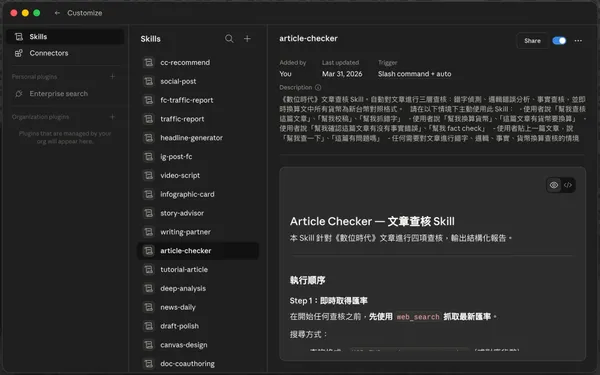This screenshot has width=600, height=375.
Task: Click the icon beside news-daily
Action: click(148, 307)
